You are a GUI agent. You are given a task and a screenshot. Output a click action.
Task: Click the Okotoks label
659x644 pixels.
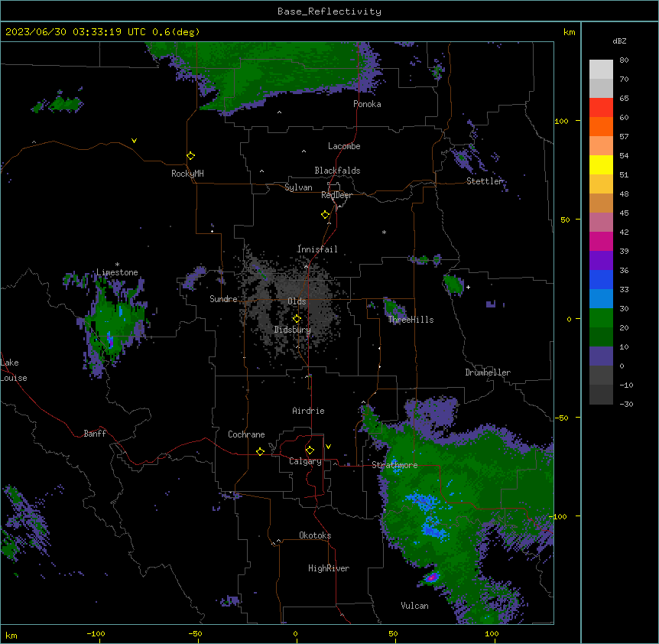click(315, 535)
